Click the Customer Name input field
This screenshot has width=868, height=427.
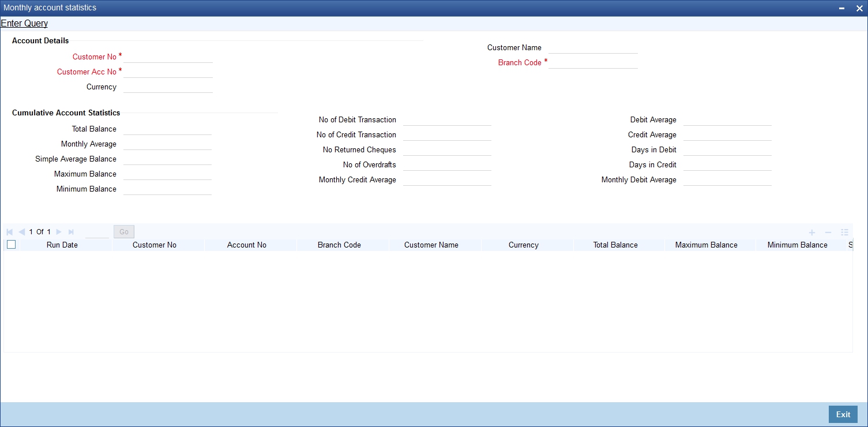tap(593, 47)
